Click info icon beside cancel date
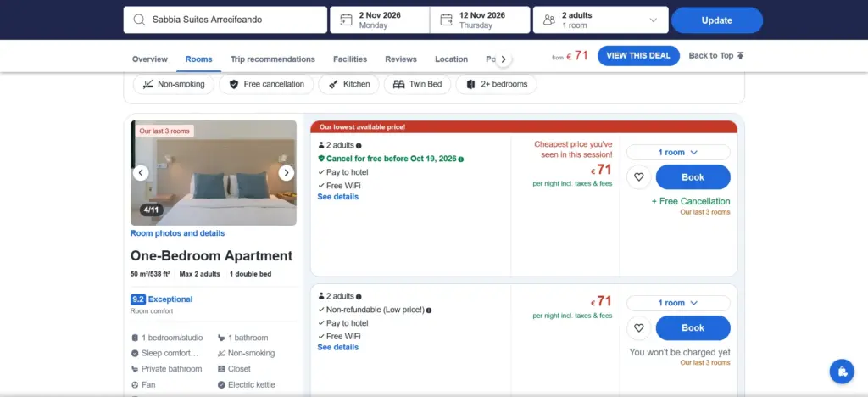This screenshot has height=397, width=868. (461, 159)
